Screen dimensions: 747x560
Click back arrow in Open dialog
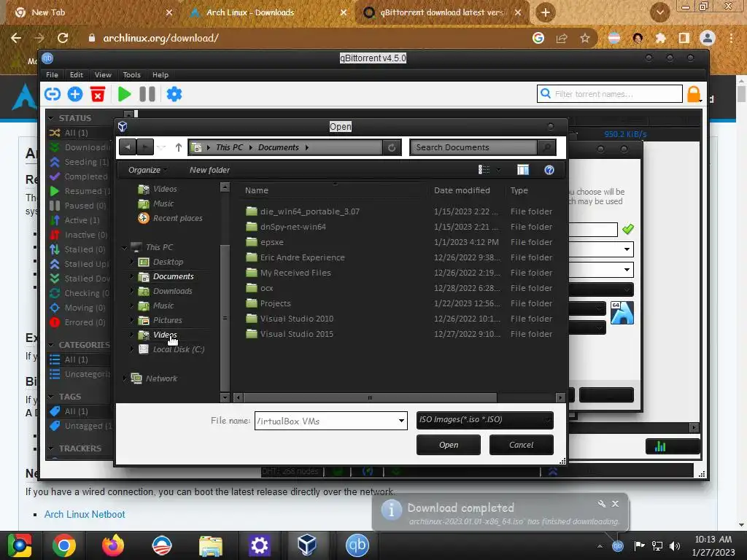coord(127,147)
